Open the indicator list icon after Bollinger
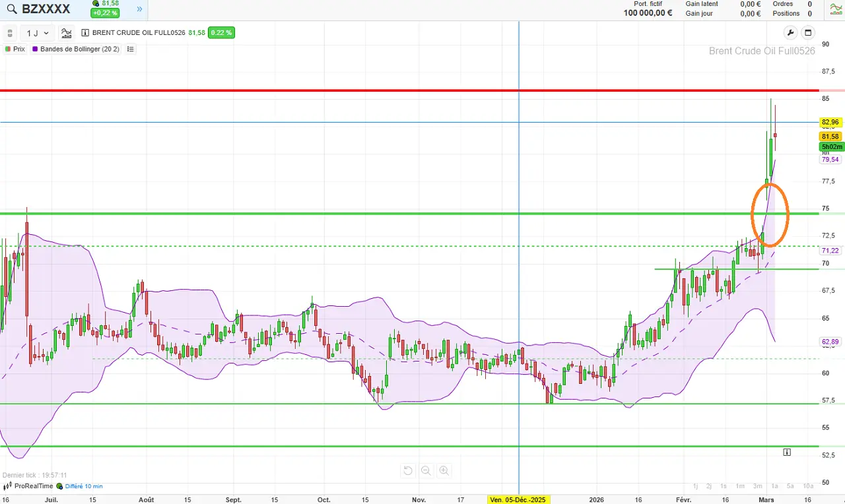 (x=131, y=49)
